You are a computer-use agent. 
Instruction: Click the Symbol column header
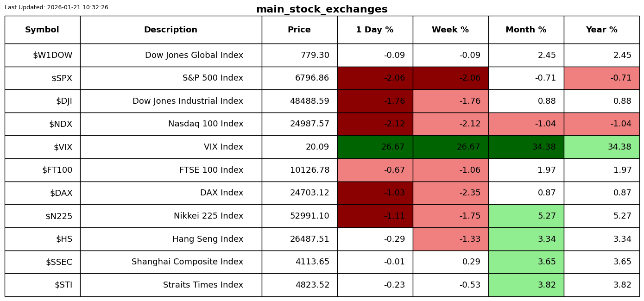point(42,30)
